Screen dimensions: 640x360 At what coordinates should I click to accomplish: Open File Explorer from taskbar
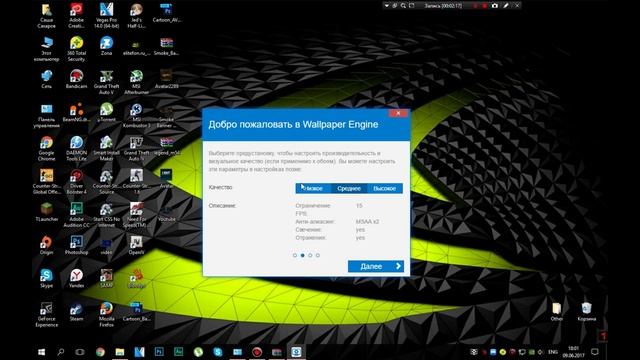(120, 352)
